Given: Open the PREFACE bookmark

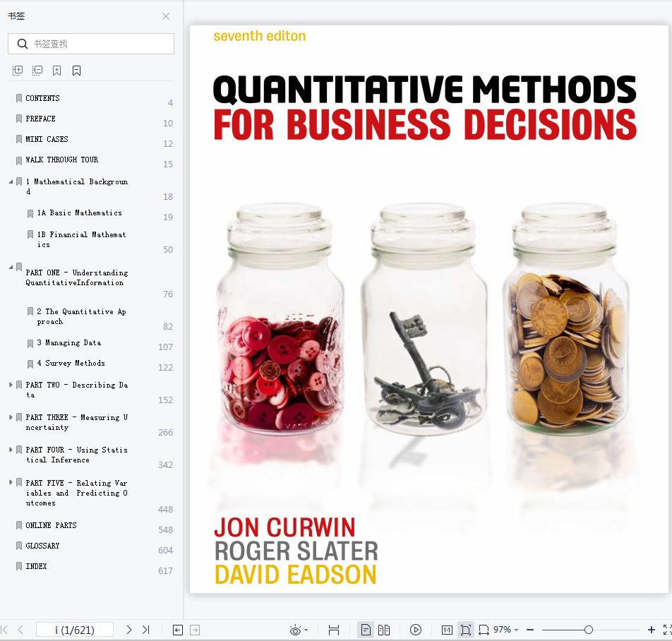Looking at the screenshot, I should tap(40, 119).
